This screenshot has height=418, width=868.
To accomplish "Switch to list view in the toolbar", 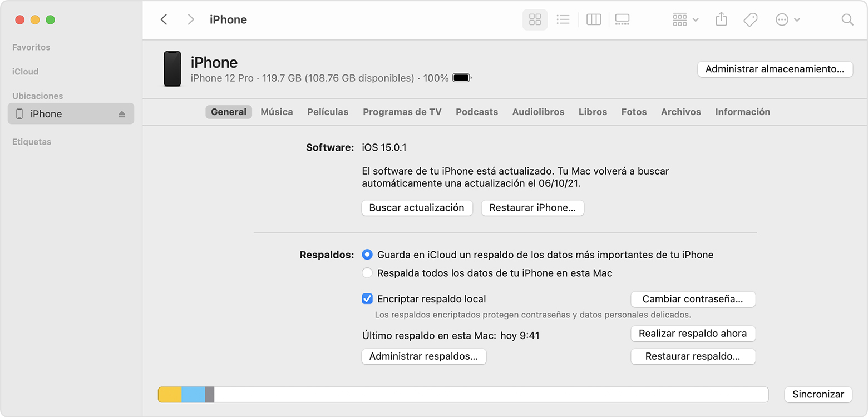I will pyautogui.click(x=563, y=19).
